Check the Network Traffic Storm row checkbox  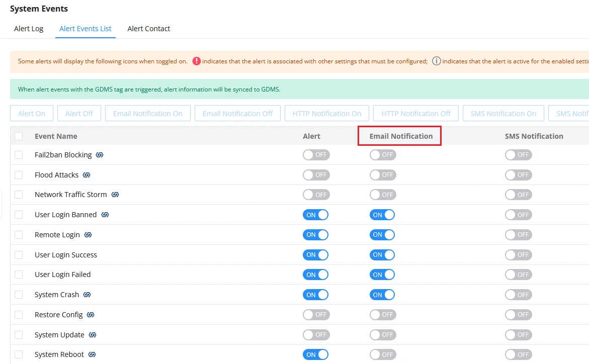[x=19, y=195]
